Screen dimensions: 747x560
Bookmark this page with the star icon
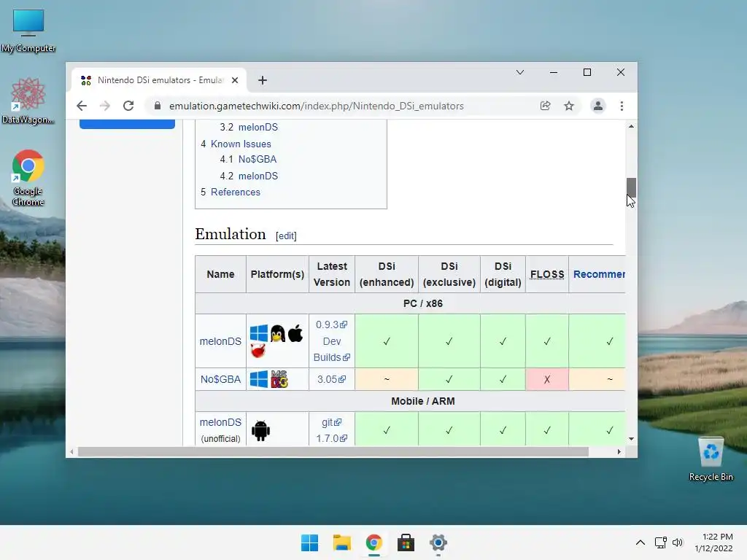[x=569, y=106]
